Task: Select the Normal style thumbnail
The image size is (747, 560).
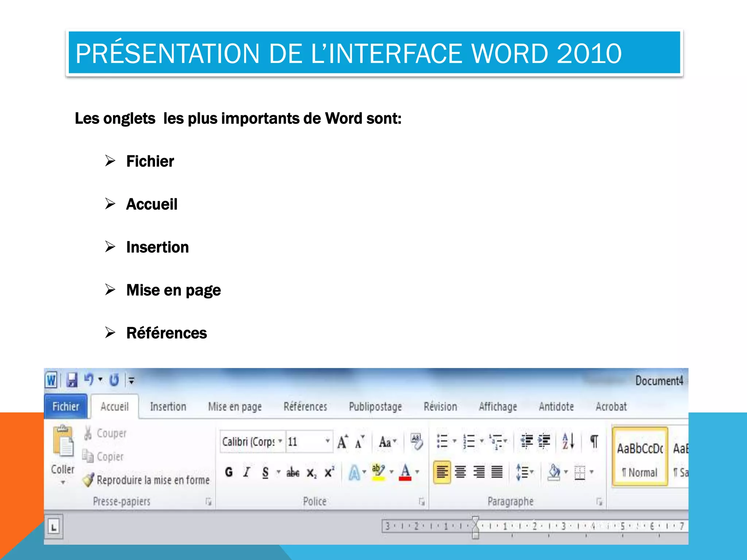Action: 640,457
